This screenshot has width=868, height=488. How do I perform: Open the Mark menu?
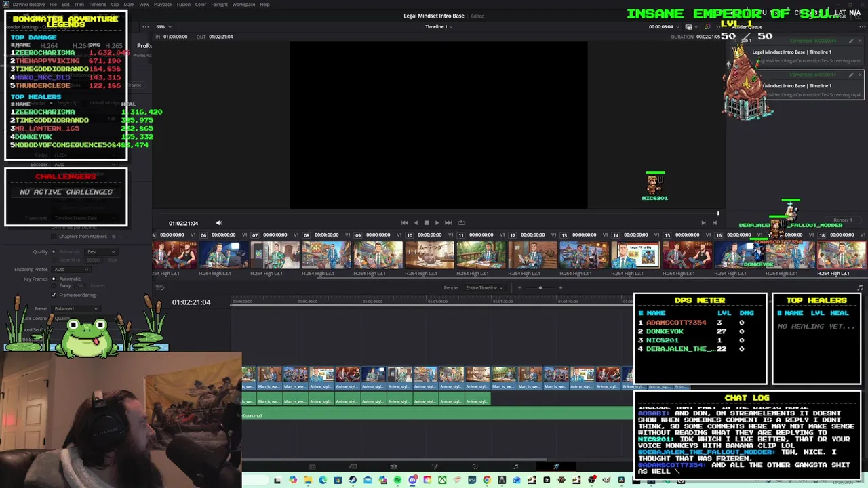coord(129,5)
